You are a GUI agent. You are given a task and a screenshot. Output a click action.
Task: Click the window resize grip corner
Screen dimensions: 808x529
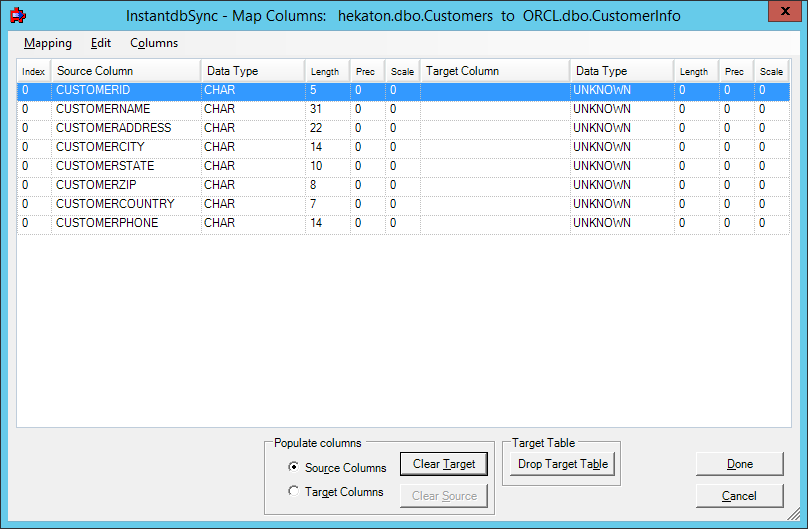click(x=794, y=514)
